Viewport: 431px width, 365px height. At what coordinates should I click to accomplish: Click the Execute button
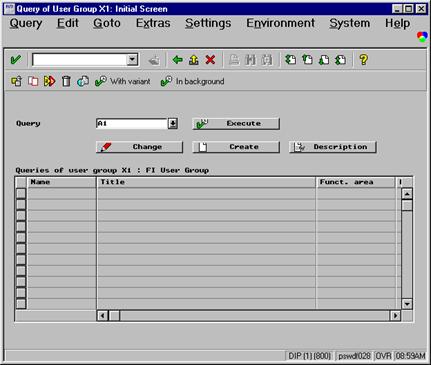point(236,124)
